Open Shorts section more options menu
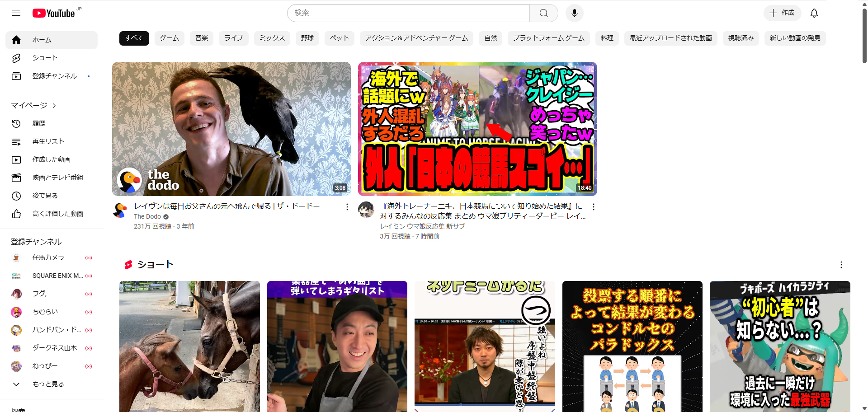Screen dimensions: 868x412 coord(841,265)
